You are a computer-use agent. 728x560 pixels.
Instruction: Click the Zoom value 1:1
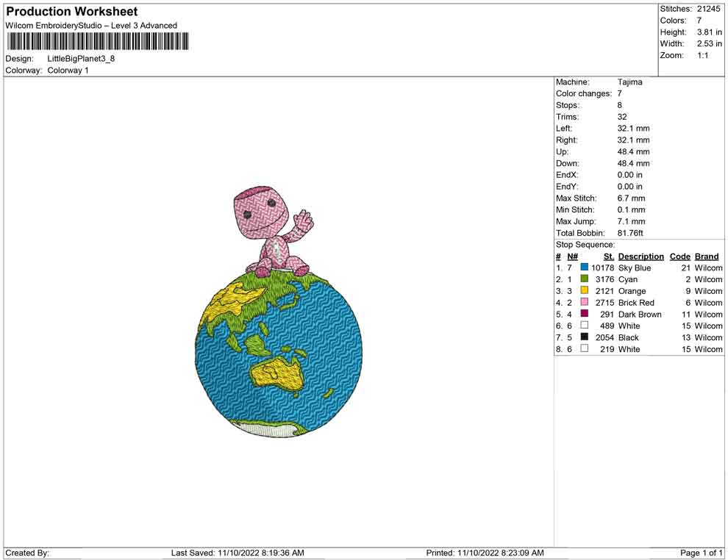702,55
